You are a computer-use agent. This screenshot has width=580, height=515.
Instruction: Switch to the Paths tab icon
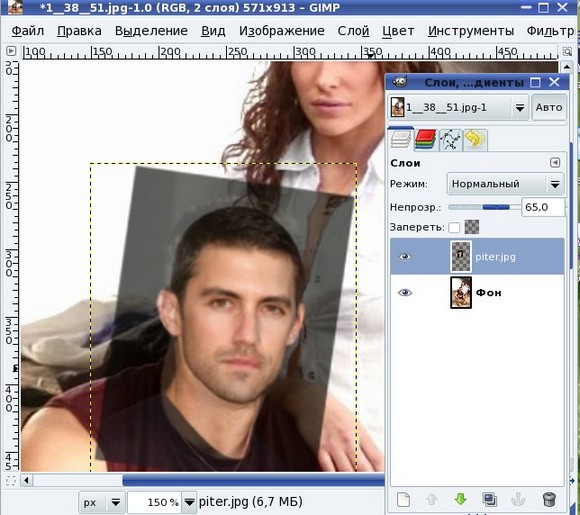pyautogui.click(x=450, y=139)
